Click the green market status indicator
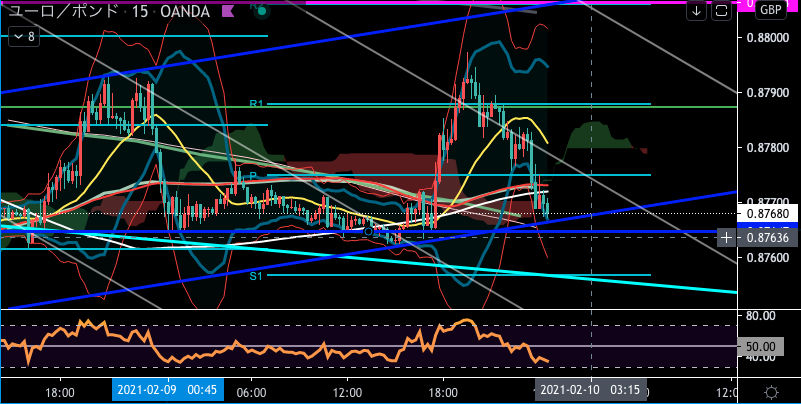The image size is (801, 404). pos(261,12)
